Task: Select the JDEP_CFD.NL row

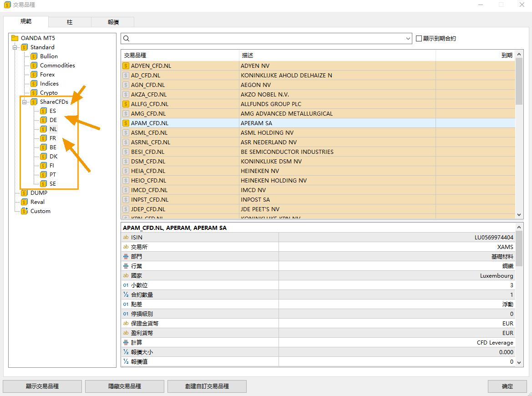Action: tap(318, 209)
